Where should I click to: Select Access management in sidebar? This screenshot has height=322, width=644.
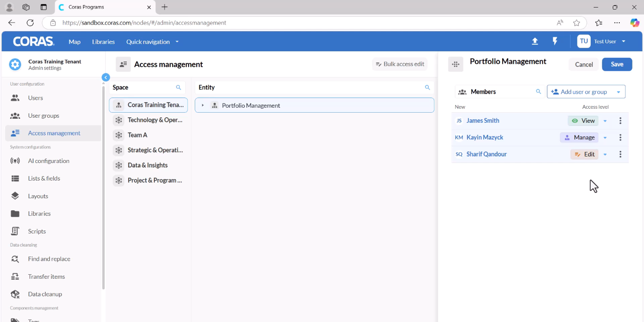(x=53, y=133)
